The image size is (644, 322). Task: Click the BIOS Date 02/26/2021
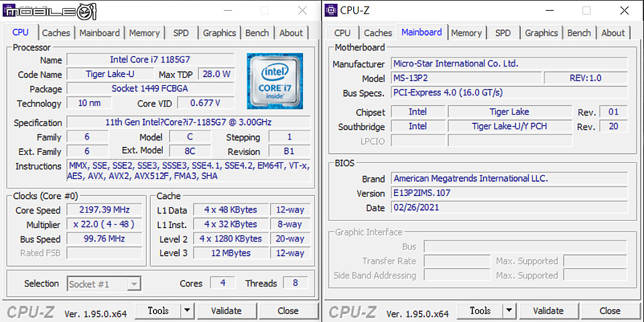(x=509, y=207)
